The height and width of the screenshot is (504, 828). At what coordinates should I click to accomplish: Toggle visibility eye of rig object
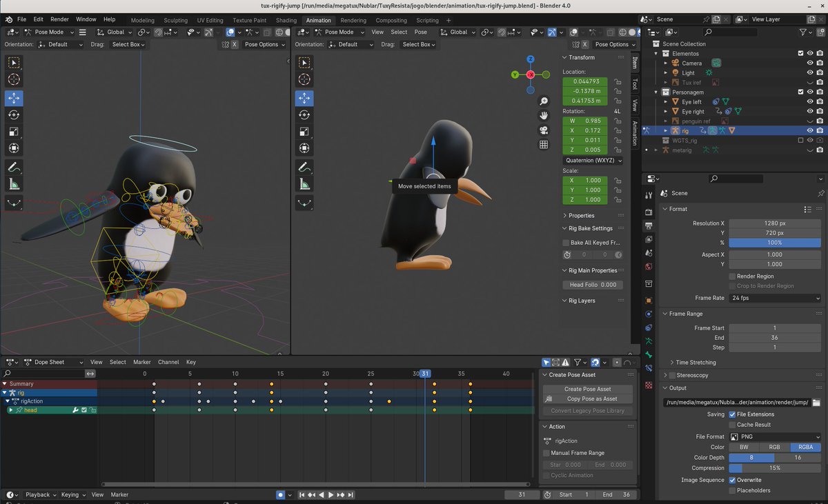(x=810, y=130)
